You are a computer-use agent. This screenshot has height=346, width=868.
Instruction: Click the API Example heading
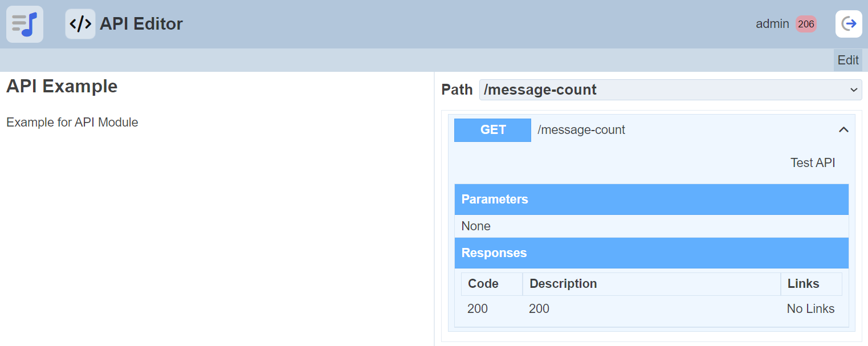pos(62,86)
